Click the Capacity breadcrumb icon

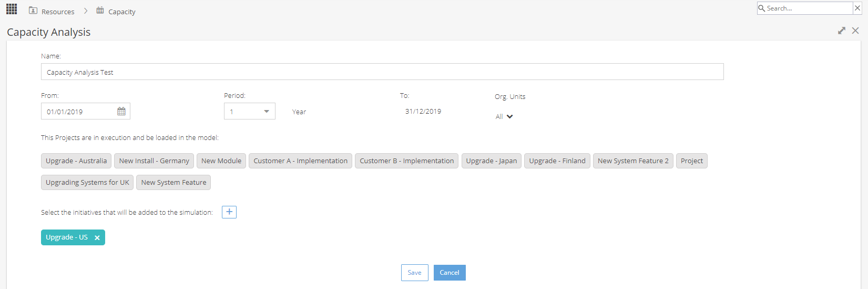tap(100, 11)
